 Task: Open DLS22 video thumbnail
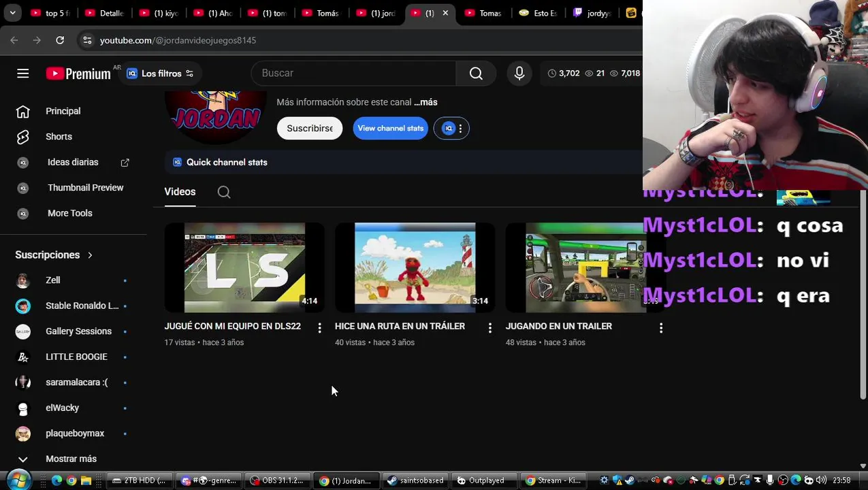pyautogui.click(x=244, y=267)
